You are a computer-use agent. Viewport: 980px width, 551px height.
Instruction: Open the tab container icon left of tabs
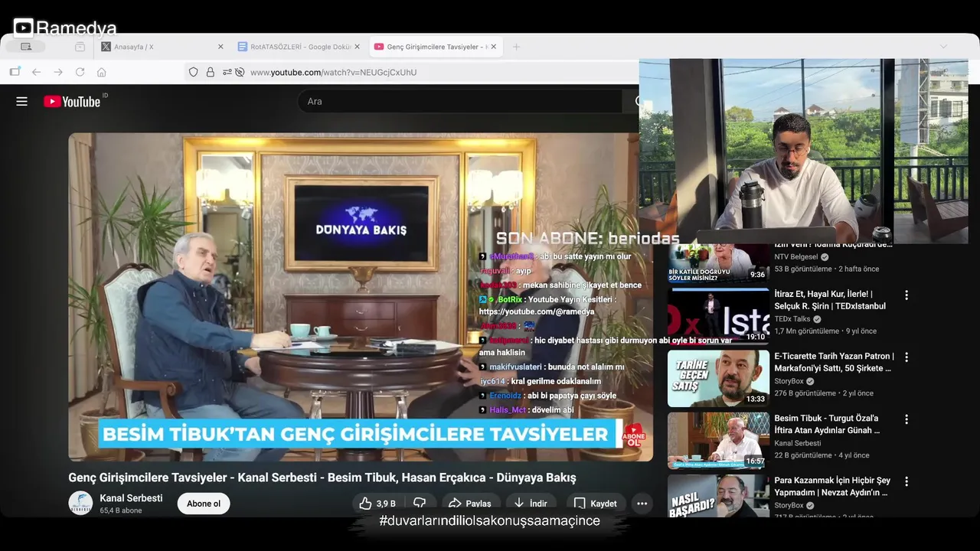click(x=80, y=47)
